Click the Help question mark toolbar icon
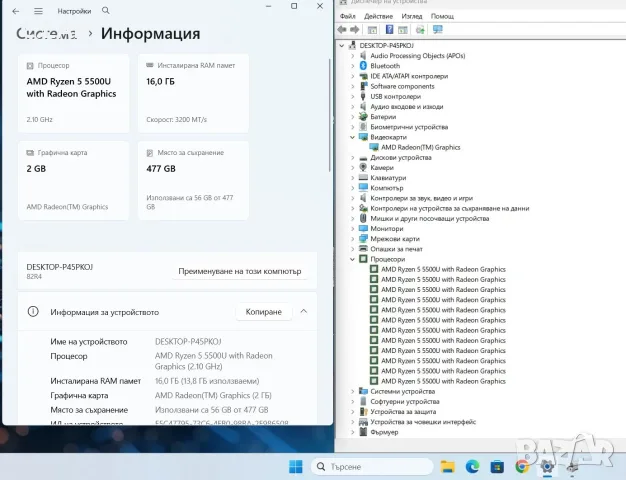The width and height of the screenshot is (626, 480). pos(389,30)
